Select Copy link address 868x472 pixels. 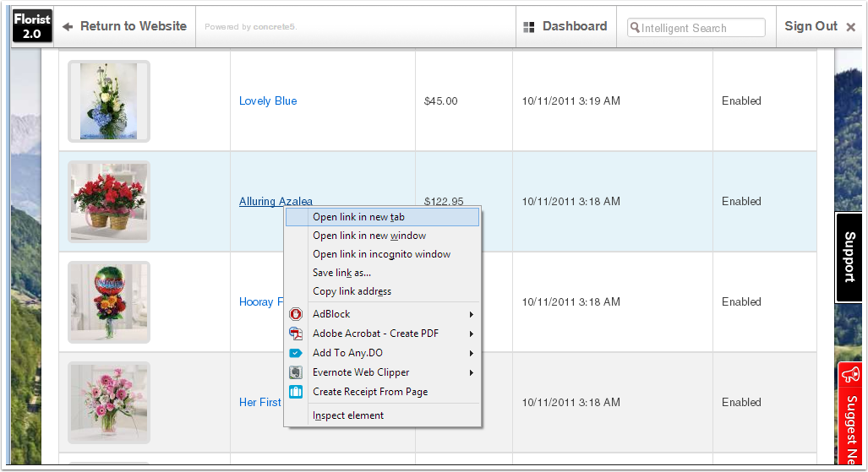352,291
